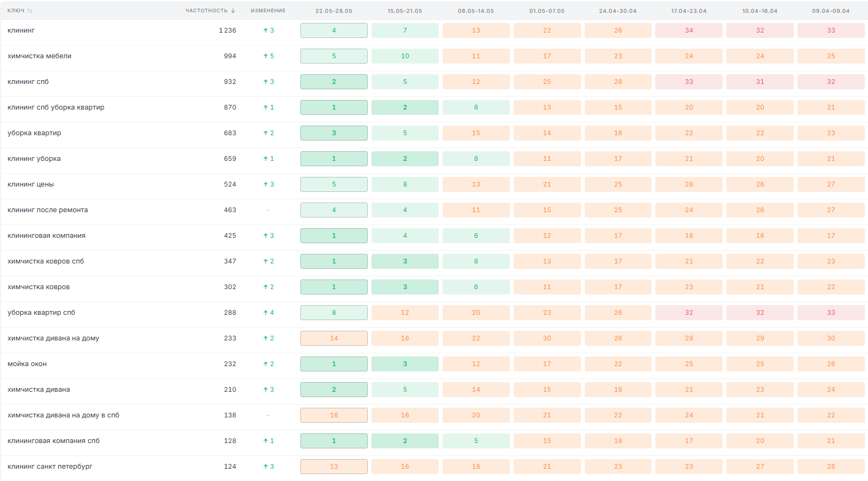Click the green 2 cell for клининг спб
This screenshot has width=868, height=481.
pyautogui.click(x=334, y=82)
